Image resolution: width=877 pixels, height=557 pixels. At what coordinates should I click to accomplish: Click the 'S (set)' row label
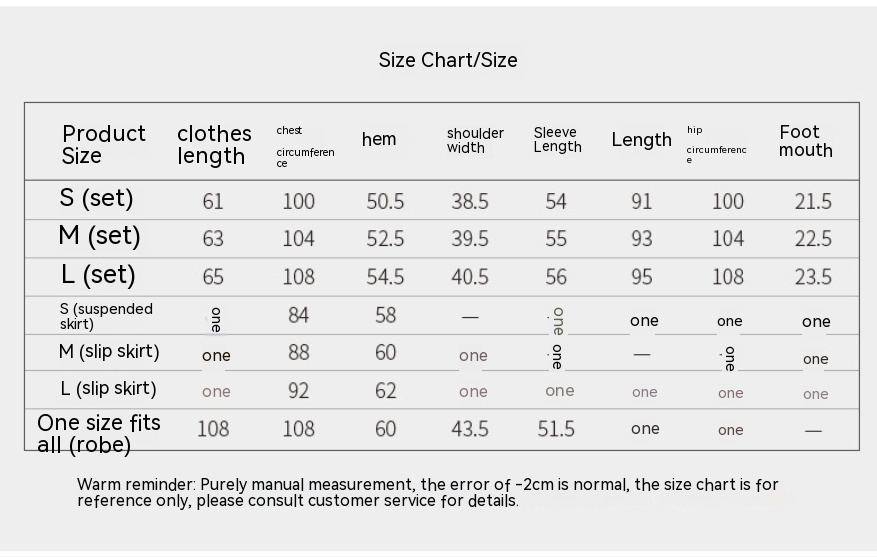96,198
